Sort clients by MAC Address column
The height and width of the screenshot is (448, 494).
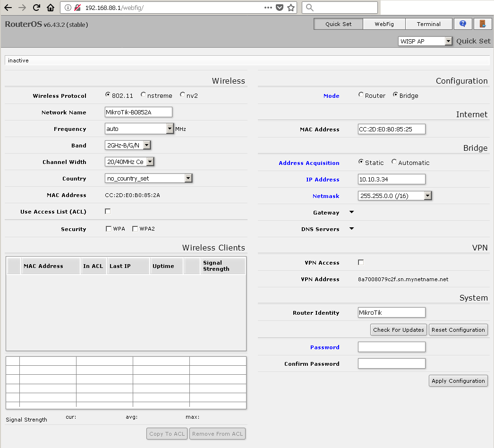51,266
